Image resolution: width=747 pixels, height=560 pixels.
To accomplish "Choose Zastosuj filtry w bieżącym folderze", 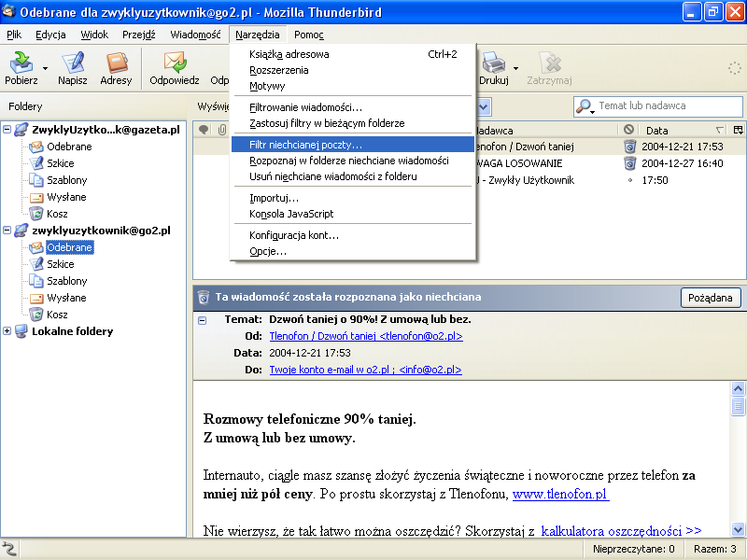I will click(x=353, y=123).
